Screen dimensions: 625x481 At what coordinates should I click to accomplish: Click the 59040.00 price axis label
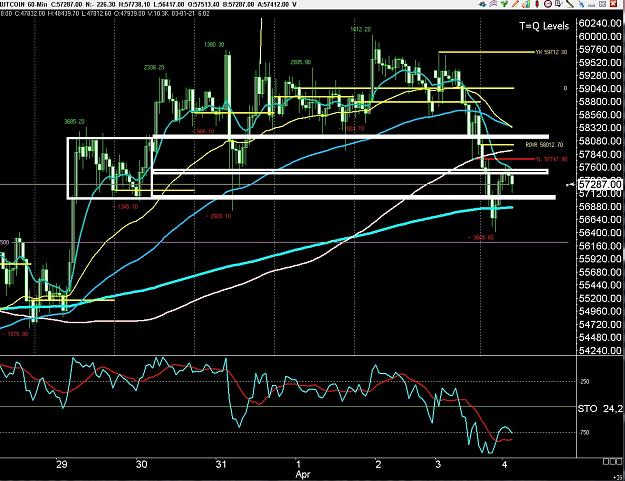pos(600,88)
